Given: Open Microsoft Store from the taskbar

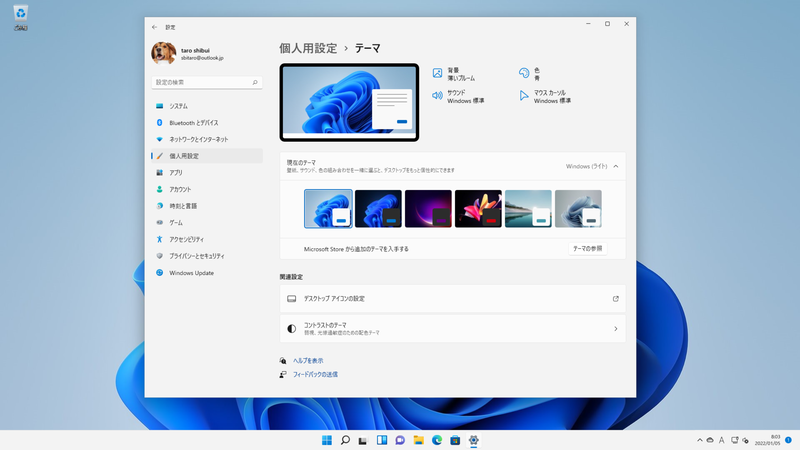Looking at the screenshot, I should (x=455, y=440).
